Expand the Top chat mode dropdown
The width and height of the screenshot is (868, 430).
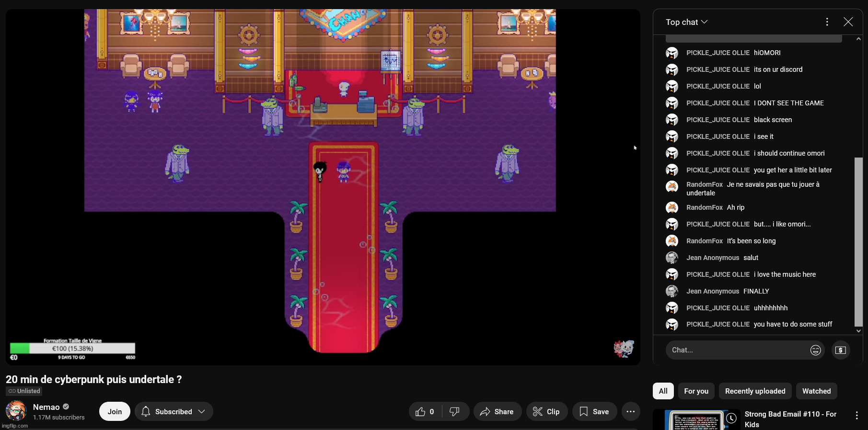686,22
